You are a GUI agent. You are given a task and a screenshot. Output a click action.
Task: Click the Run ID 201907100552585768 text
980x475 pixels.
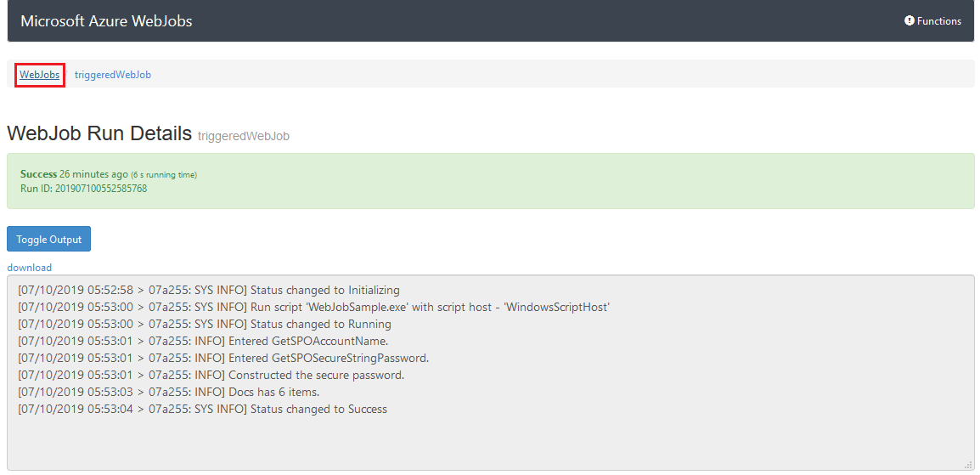84,188
